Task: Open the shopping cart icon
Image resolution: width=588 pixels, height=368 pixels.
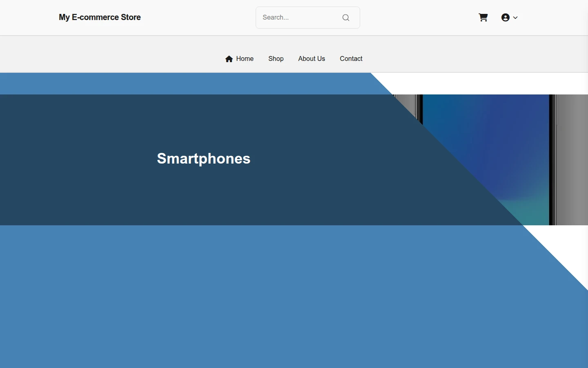Action: click(x=483, y=18)
